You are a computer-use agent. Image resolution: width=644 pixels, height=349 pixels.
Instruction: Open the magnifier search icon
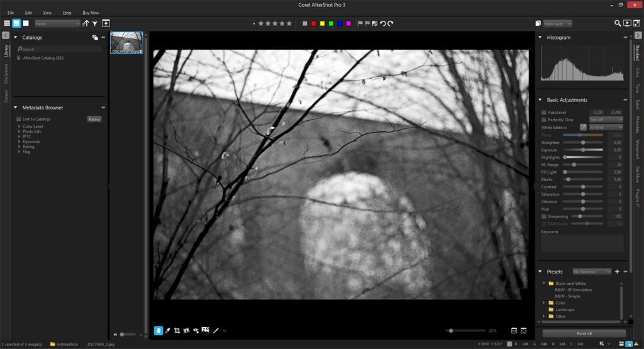(618, 23)
